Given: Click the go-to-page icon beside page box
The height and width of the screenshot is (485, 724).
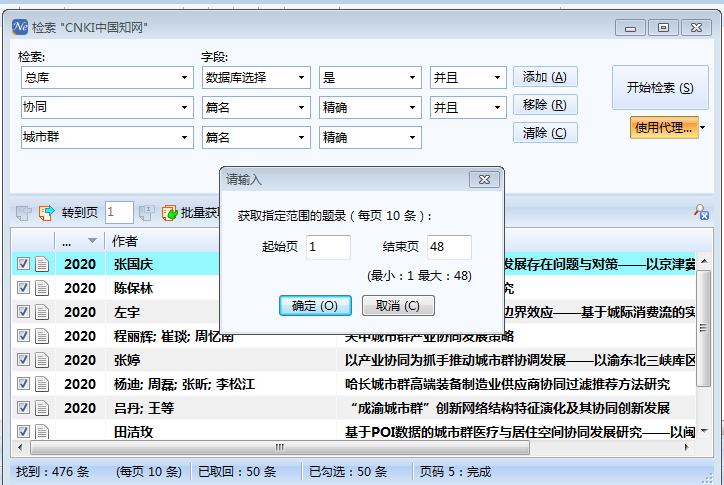Looking at the screenshot, I should point(146,213).
